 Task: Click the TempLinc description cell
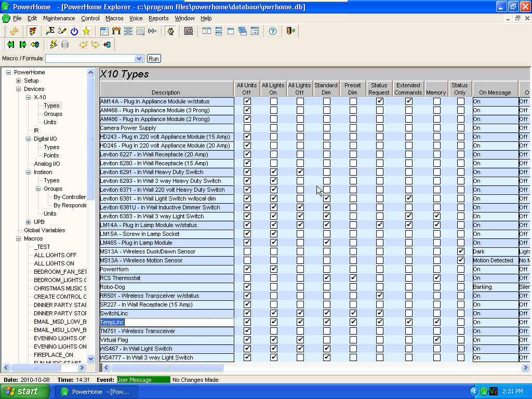point(167,322)
